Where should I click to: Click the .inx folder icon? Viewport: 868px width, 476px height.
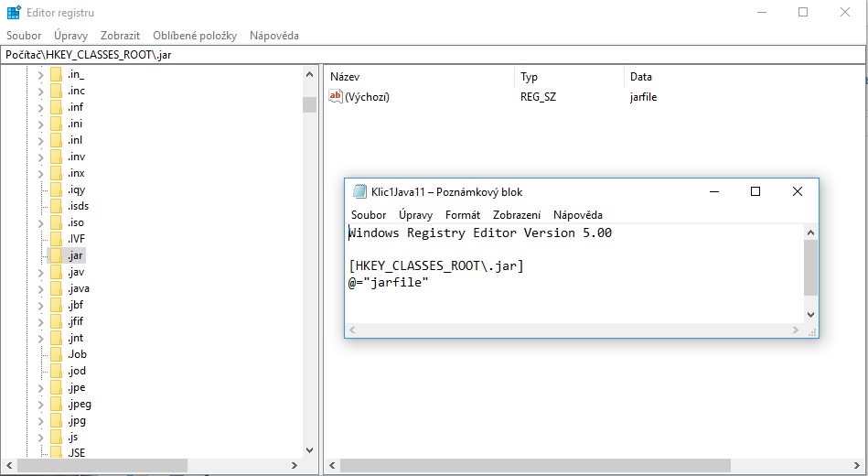click(x=56, y=173)
